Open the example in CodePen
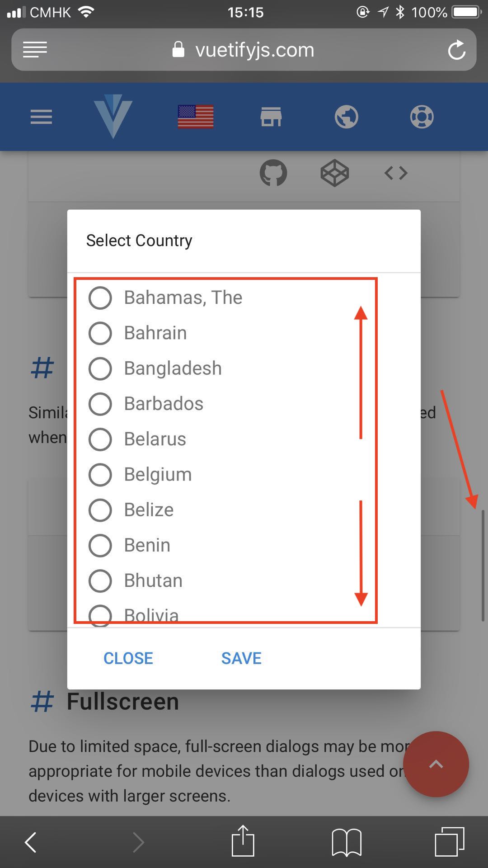The height and width of the screenshot is (868, 488). pyautogui.click(x=334, y=173)
